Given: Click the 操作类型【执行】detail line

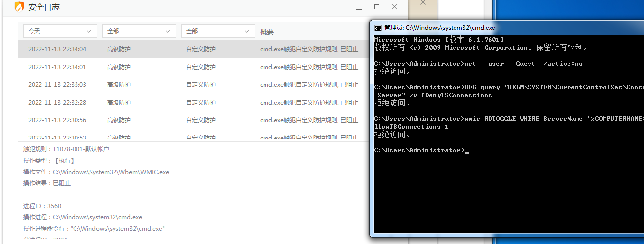Looking at the screenshot, I should point(49,160).
